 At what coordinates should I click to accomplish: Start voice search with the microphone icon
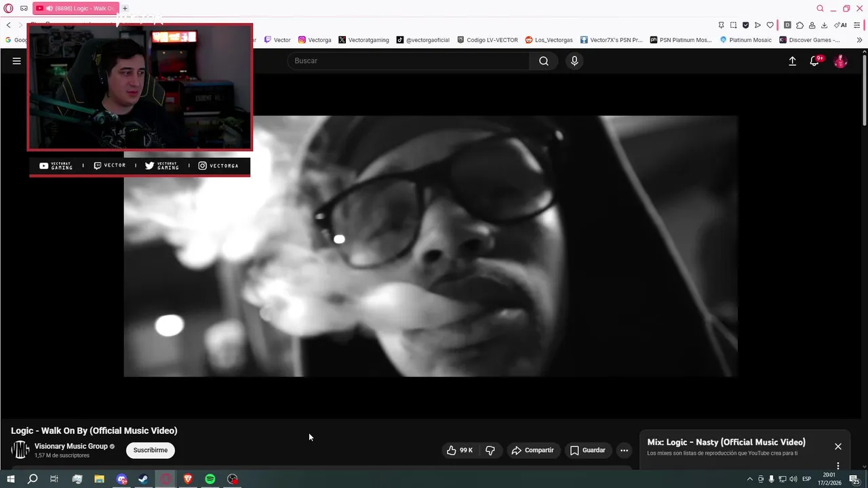point(574,61)
